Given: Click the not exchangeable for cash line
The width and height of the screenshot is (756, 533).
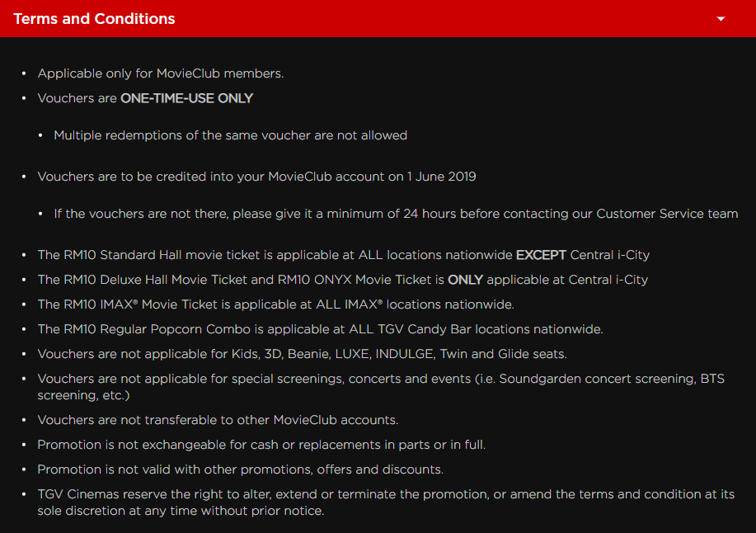Looking at the screenshot, I should pyautogui.click(x=261, y=445).
